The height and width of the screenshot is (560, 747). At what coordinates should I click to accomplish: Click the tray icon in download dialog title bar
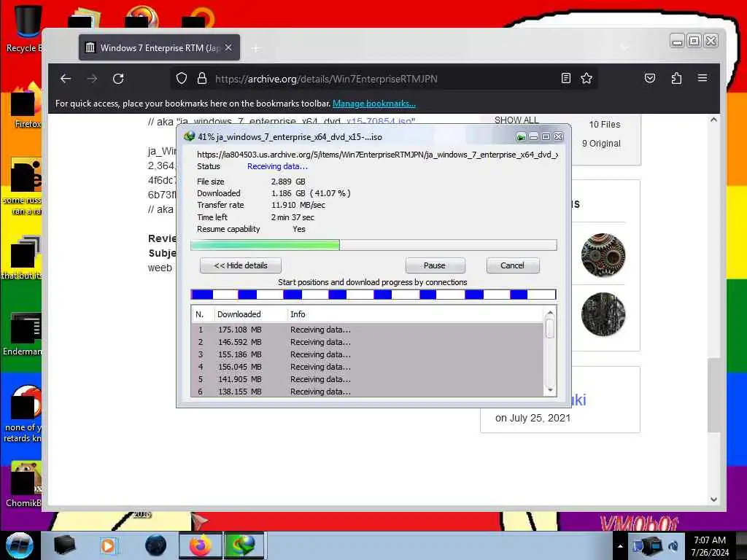[521, 137]
